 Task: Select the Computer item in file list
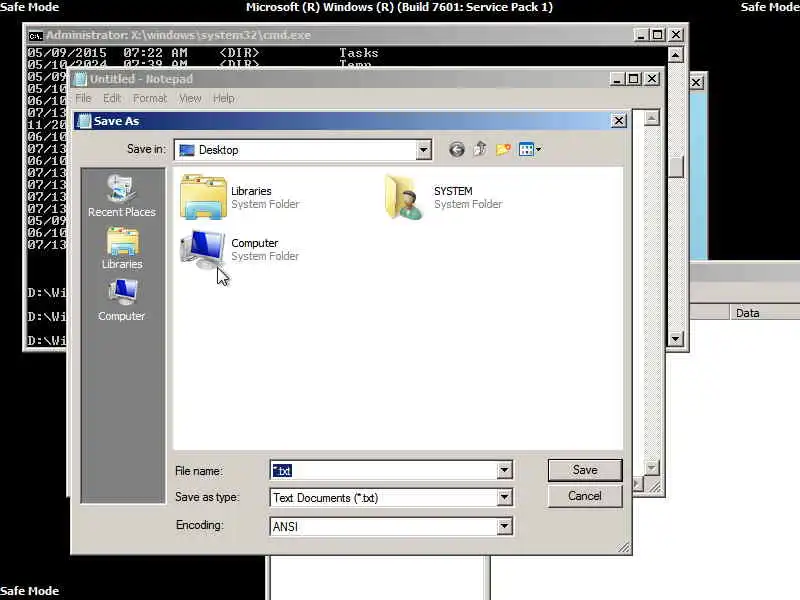tap(240, 249)
